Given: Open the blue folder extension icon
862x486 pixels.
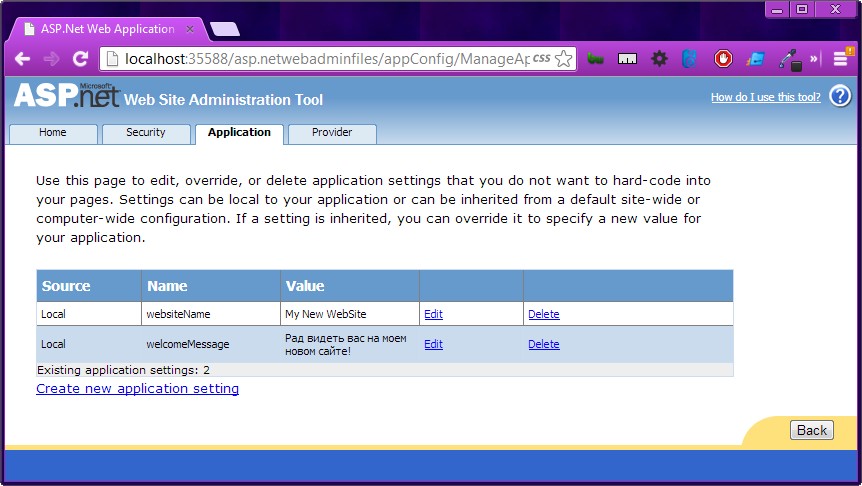Looking at the screenshot, I should coord(755,59).
